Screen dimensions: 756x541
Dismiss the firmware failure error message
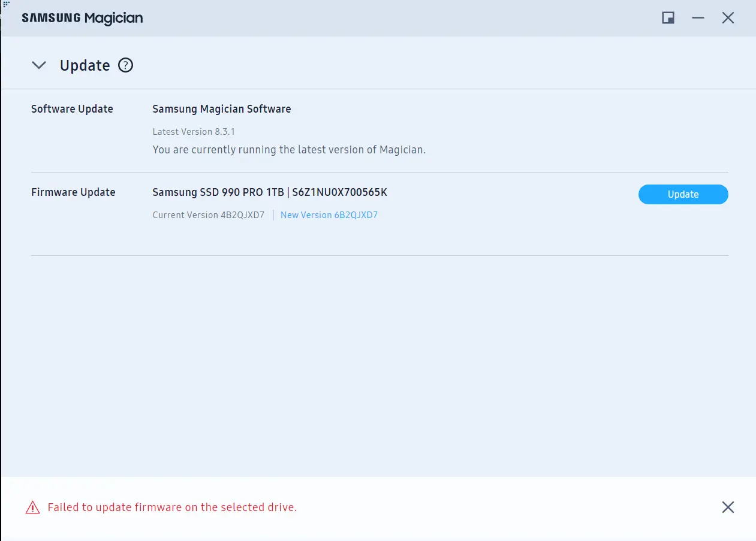click(728, 507)
